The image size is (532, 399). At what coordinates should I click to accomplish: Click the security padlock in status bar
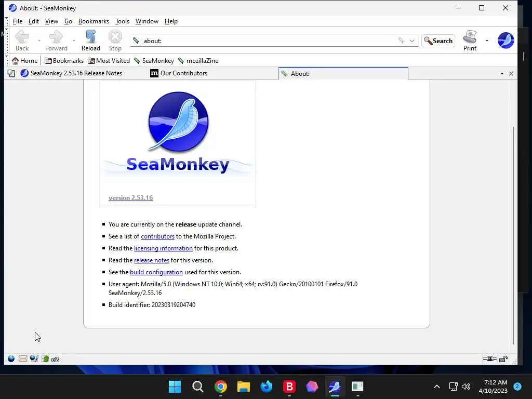point(503,359)
